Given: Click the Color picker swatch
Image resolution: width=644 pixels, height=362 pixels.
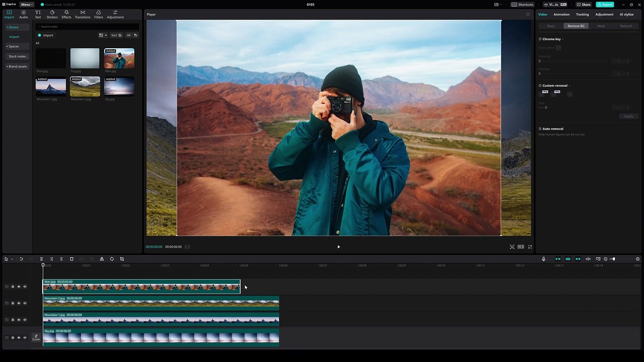Looking at the screenshot, I should coord(558,48).
